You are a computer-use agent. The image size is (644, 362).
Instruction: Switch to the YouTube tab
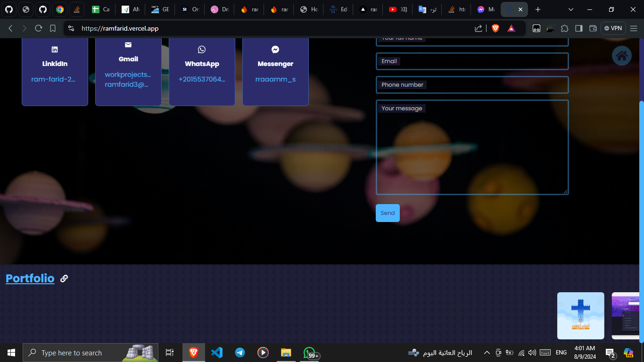[398, 9]
